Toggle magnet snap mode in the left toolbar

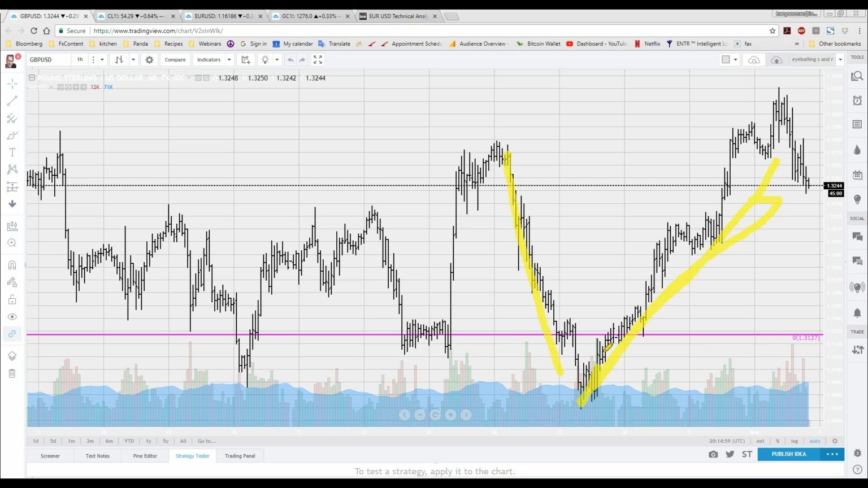12,264
